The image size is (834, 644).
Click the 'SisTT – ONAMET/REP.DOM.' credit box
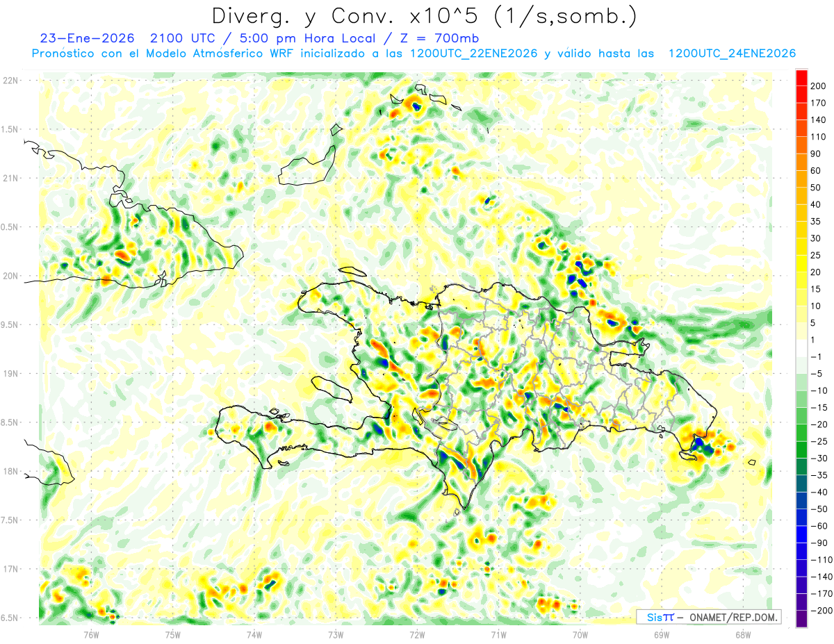click(x=709, y=617)
